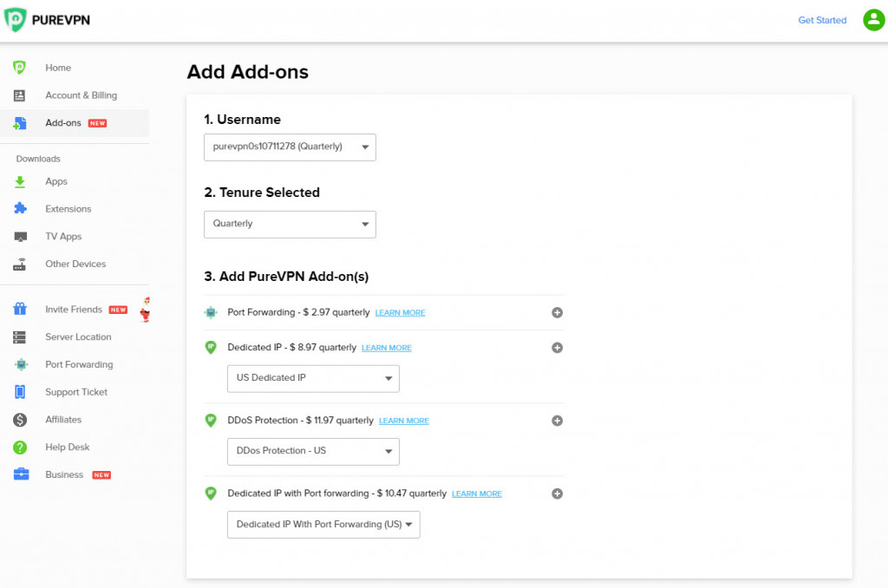Click the green pin icon beside DDoS Protection
Image resolution: width=888 pixels, height=588 pixels.
[x=211, y=421]
